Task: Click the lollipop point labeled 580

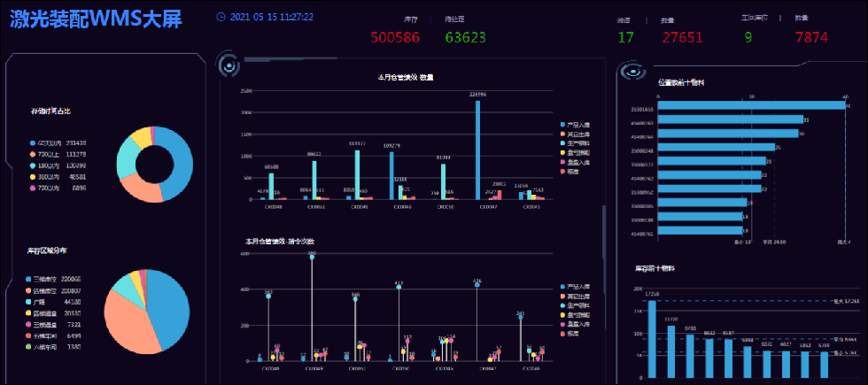Action: [x=312, y=257]
